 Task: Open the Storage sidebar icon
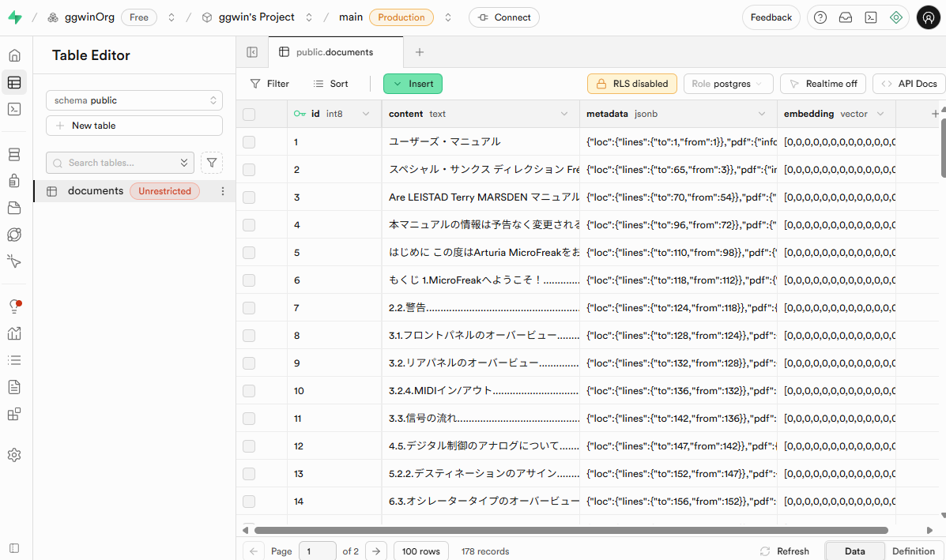[x=14, y=208]
